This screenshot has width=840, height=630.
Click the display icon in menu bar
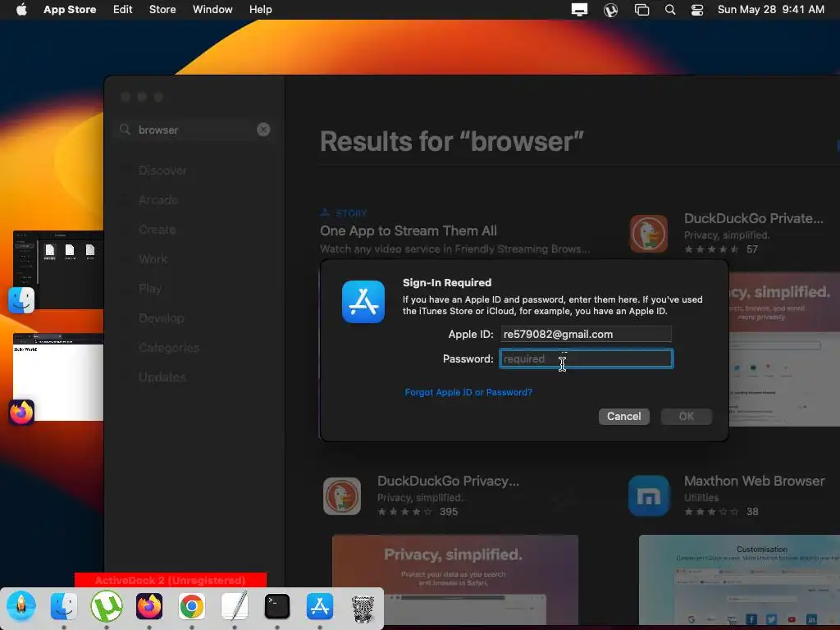(x=579, y=10)
